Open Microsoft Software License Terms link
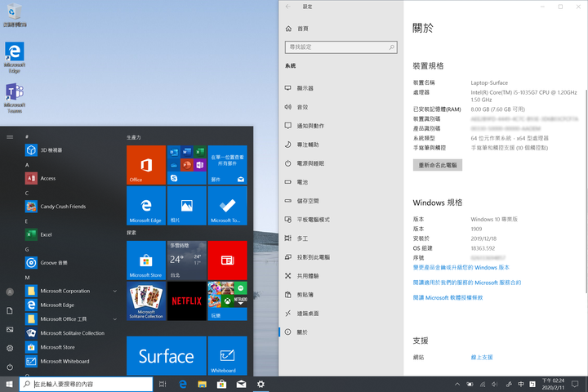 point(448,297)
